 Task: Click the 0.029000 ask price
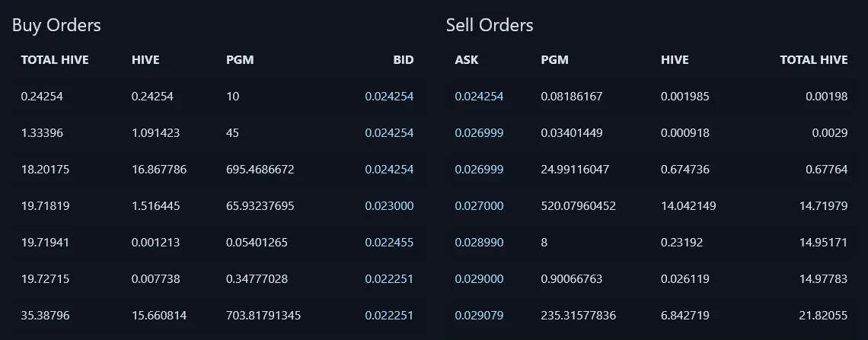point(480,279)
